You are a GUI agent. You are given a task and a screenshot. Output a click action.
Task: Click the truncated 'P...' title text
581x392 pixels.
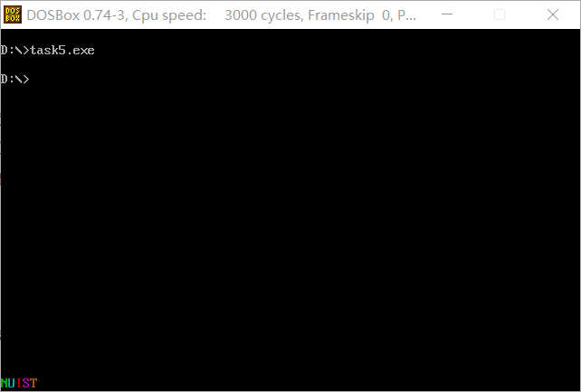point(406,15)
